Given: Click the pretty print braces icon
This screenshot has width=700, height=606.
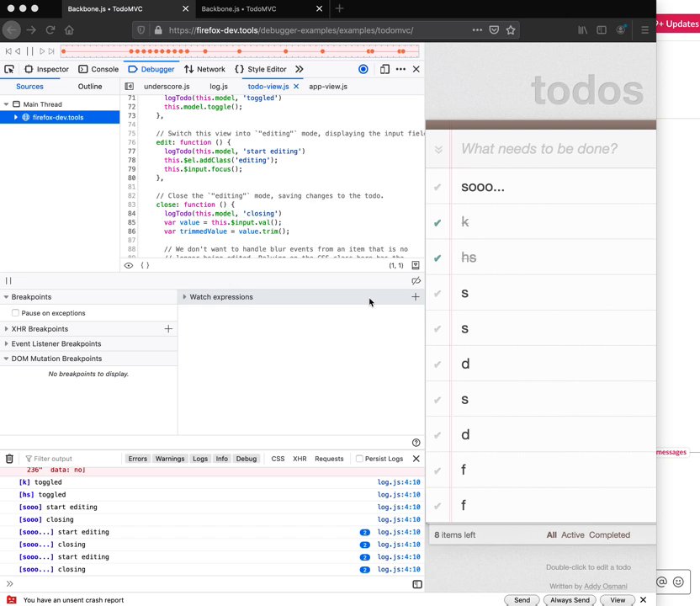Looking at the screenshot, I should [145, 265].
